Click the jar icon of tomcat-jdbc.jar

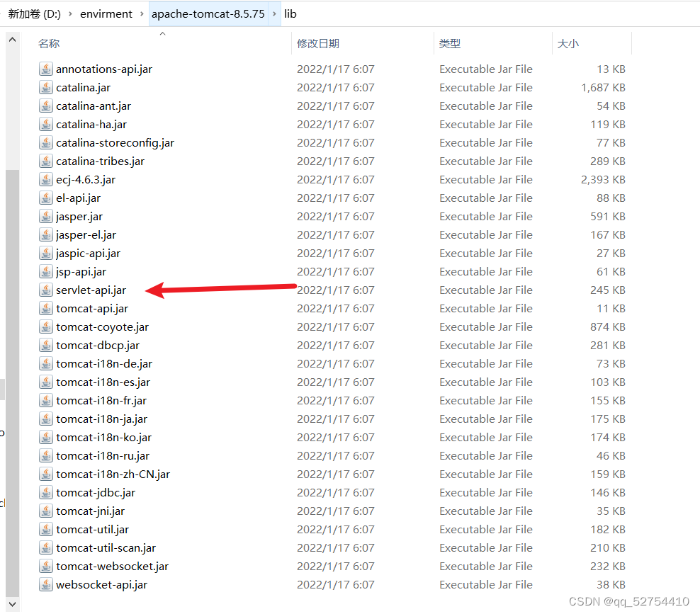point(45,493)
